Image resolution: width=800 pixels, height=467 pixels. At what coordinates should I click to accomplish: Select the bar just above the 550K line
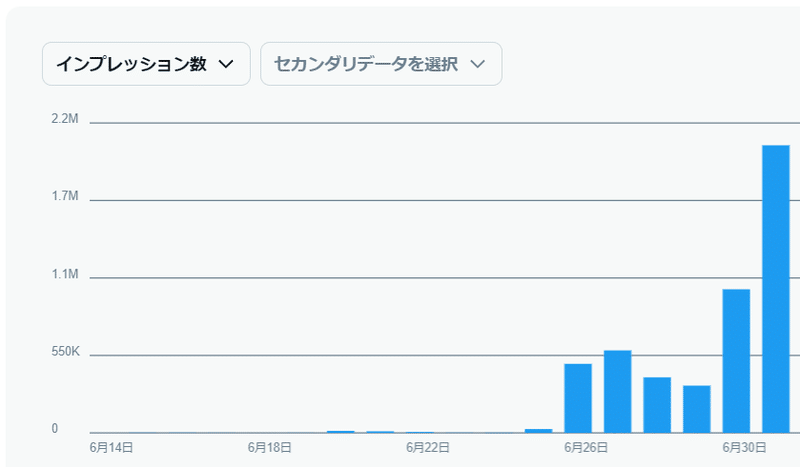[617, 391]
